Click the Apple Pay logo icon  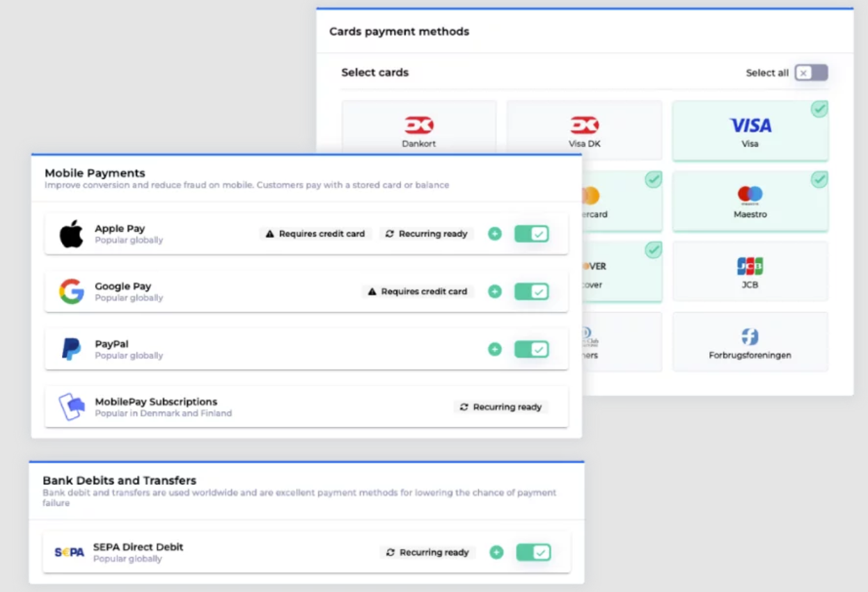71,234
